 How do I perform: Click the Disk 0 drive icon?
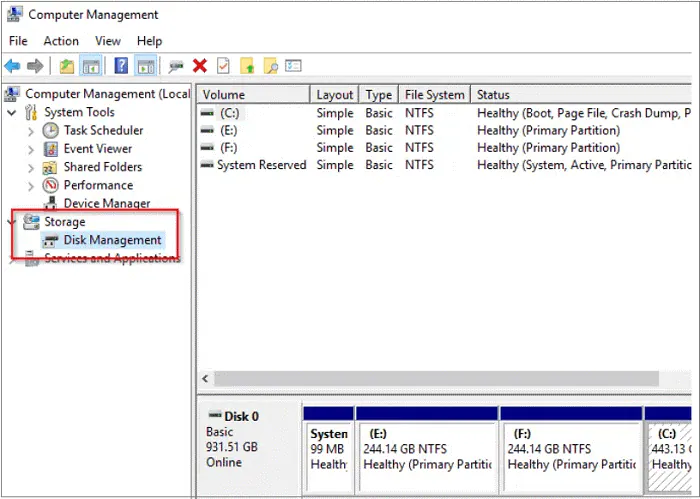(x=215, y=415)
